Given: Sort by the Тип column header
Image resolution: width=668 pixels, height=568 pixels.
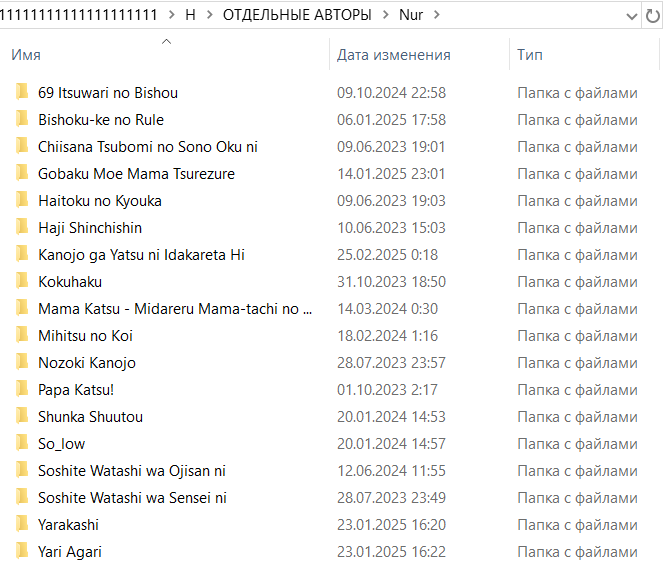Looking at the screenshot, I should click(530, 55).
